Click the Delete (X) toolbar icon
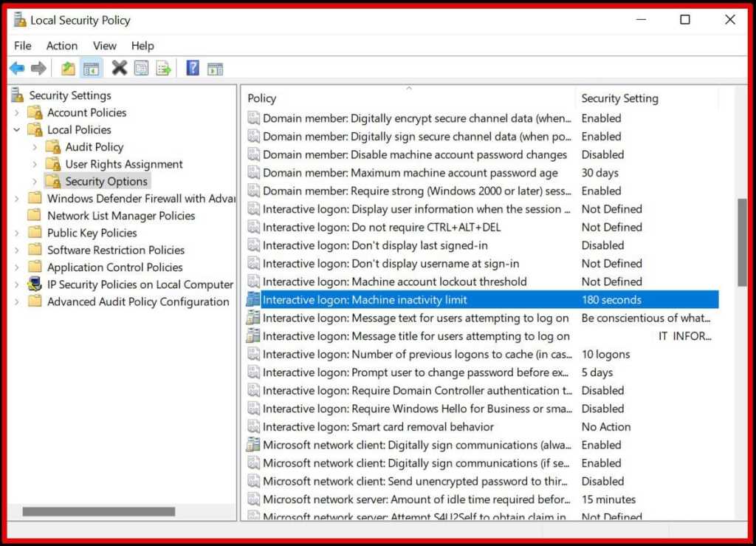756x546 pixels. pos(119,69)
